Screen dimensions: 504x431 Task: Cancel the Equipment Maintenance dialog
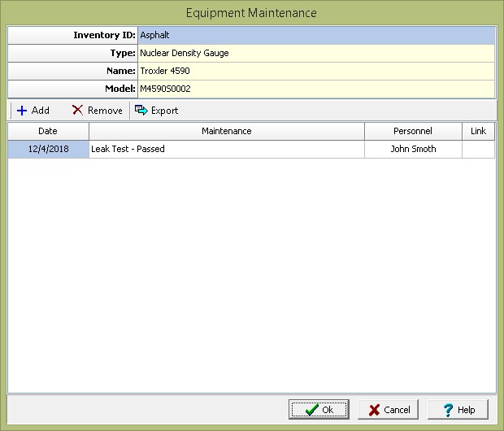click(389, 410)
